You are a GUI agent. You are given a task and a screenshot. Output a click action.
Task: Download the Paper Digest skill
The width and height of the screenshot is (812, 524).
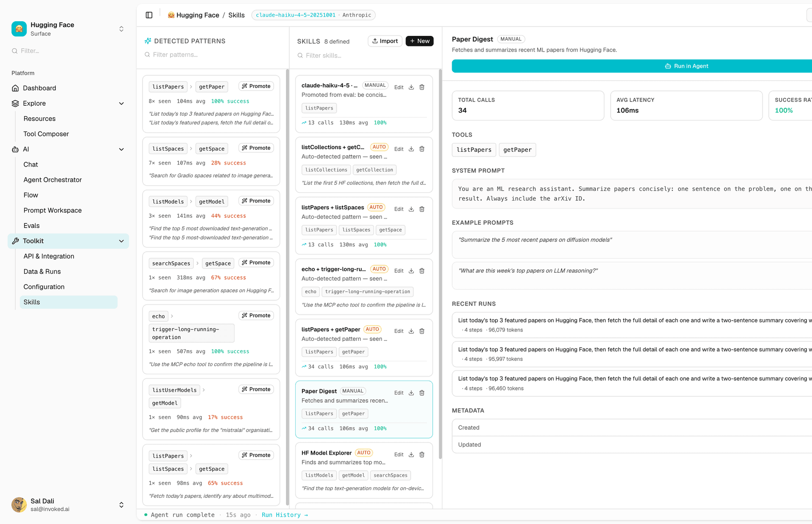[411, 393]
